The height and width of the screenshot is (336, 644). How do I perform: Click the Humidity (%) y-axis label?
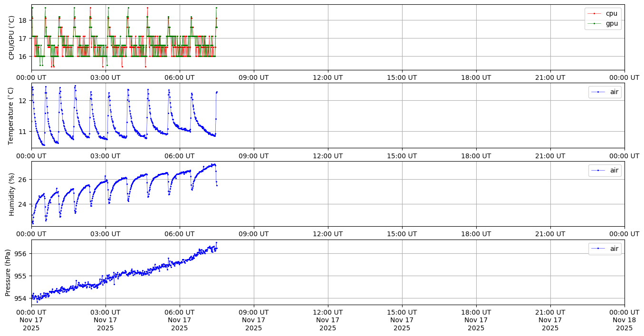point(12,194)
